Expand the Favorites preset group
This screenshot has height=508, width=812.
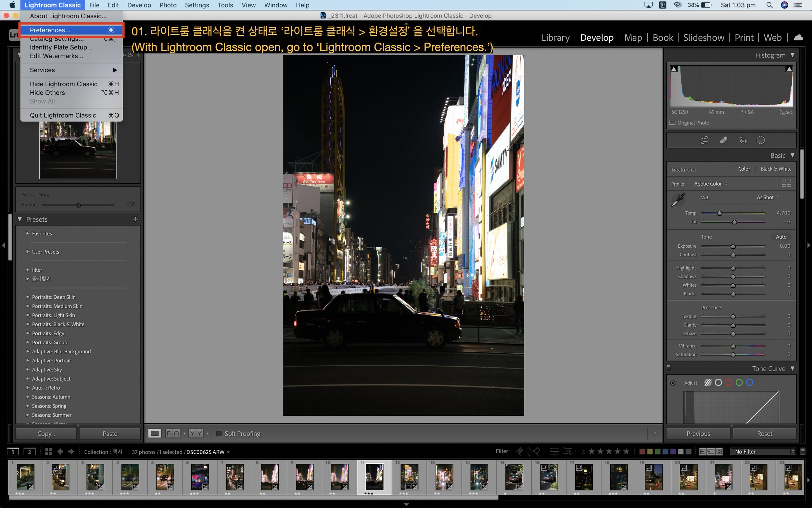28,233
